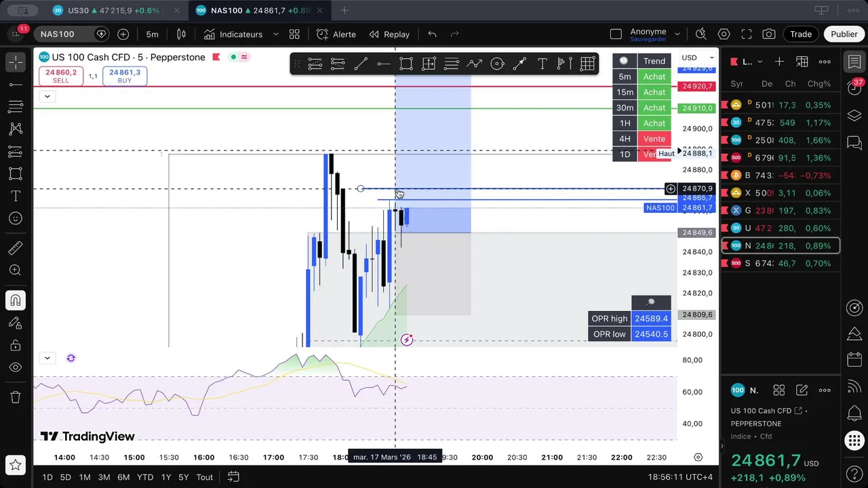Toggle magnet mode for drawings

point(16,300)
